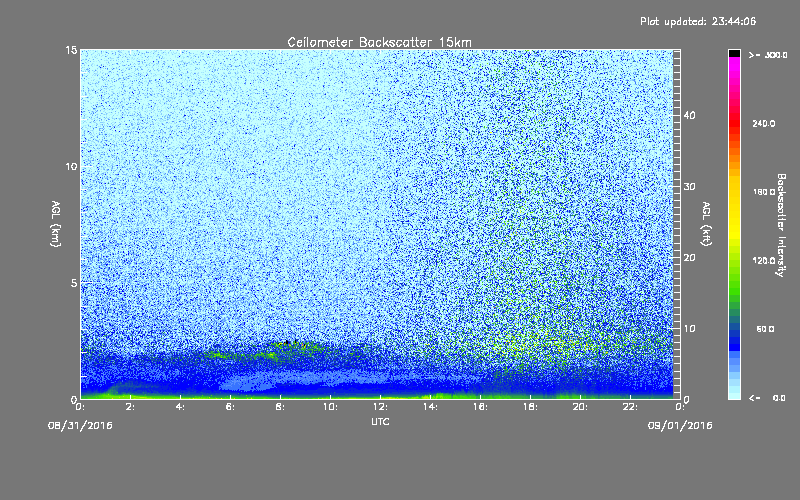Click the "<= 0.0" colorbar minimum label
The width and height of the screenshot is (800, 500).
pos(767,398)
